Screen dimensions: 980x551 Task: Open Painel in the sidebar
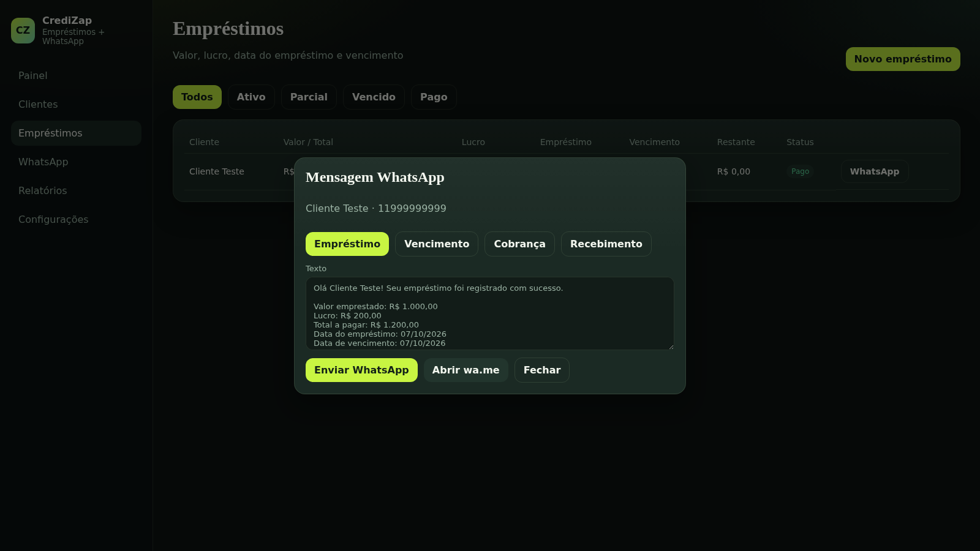76,75
